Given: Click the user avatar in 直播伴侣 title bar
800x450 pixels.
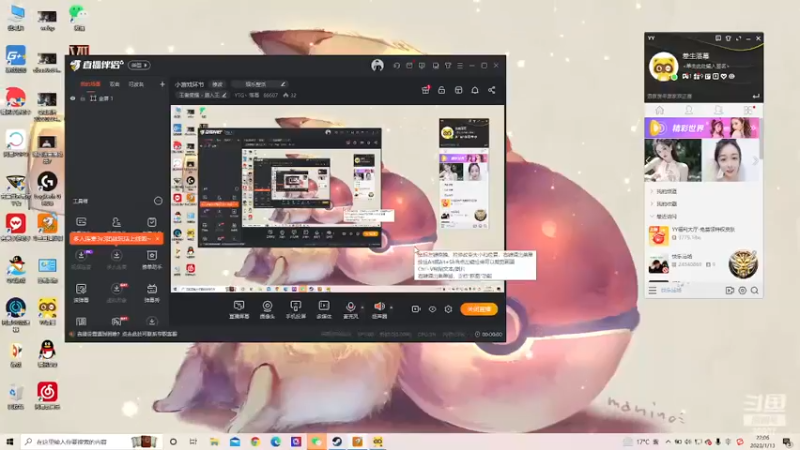Looking at the screenshot, I should tap(378, 65).
